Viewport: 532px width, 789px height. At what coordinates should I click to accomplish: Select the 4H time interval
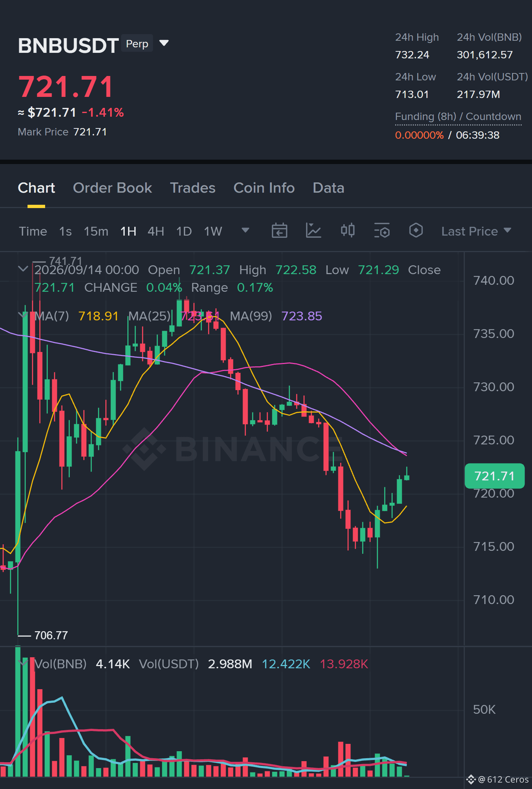point(156,231)
